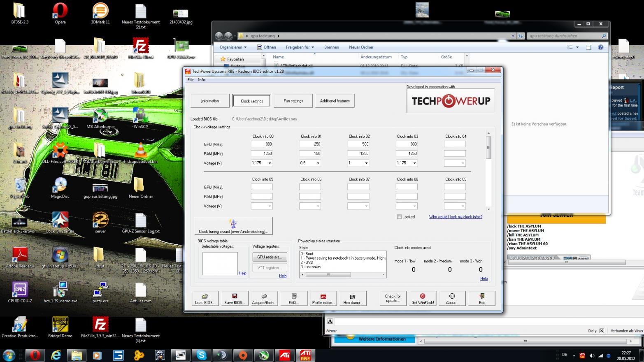Select the Bridge! Demo desktop icon

(60, 327)
